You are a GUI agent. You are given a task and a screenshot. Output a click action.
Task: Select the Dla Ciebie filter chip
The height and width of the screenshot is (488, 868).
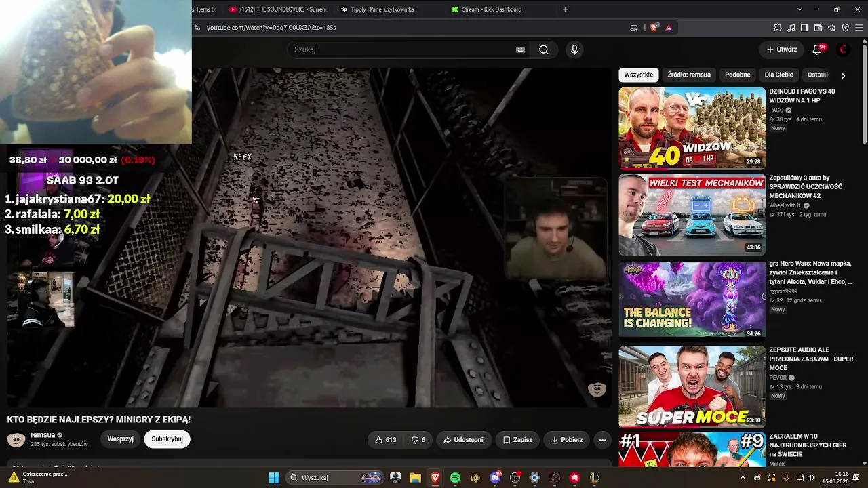coord(779,75)
